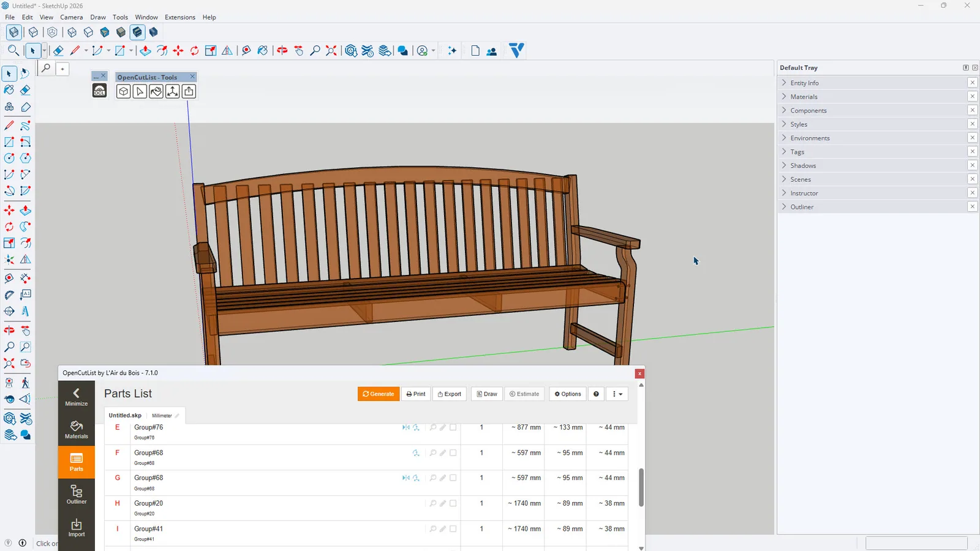Click the Print button
Screen dimensions: 980x551
tap(416, 394)
